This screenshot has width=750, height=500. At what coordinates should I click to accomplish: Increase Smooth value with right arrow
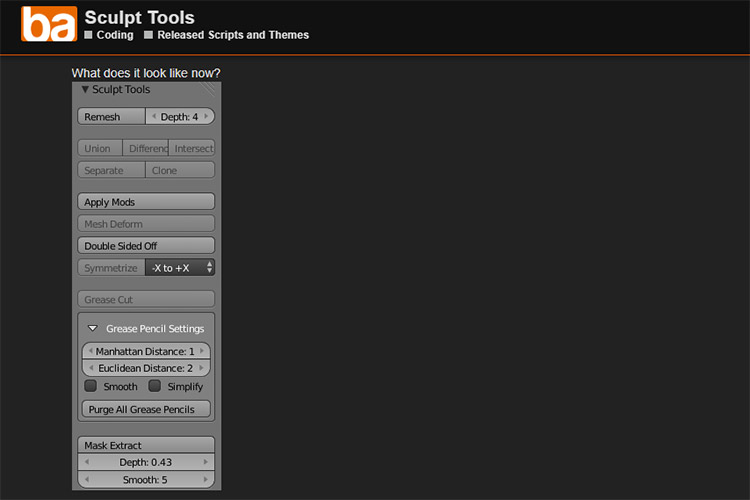(x=206, y=480)
